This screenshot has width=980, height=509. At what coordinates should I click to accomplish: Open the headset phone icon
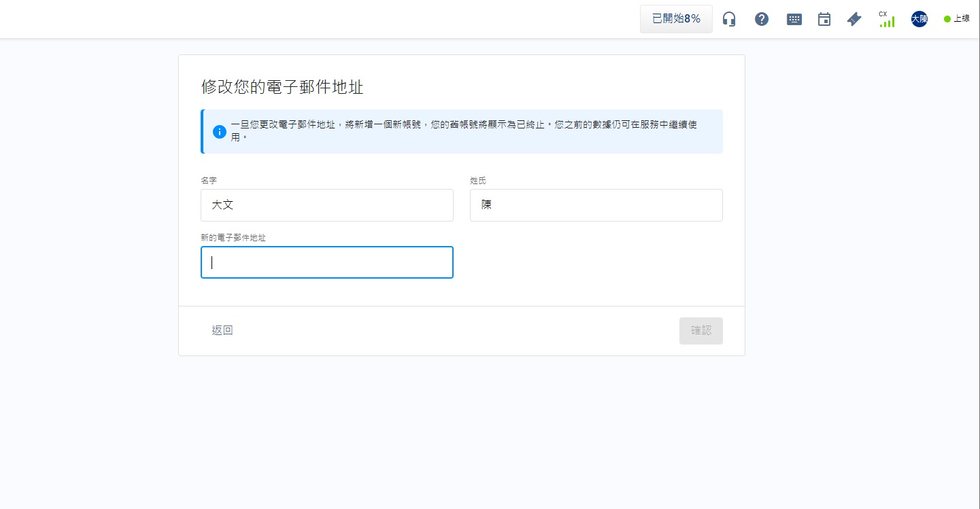[729, 19]
